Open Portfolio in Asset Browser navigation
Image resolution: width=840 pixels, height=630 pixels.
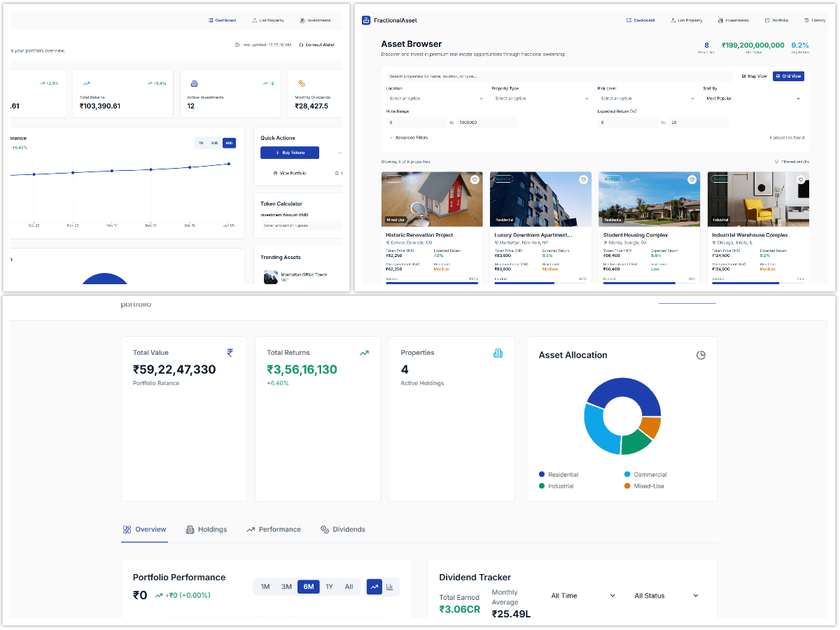pos(776,21)
